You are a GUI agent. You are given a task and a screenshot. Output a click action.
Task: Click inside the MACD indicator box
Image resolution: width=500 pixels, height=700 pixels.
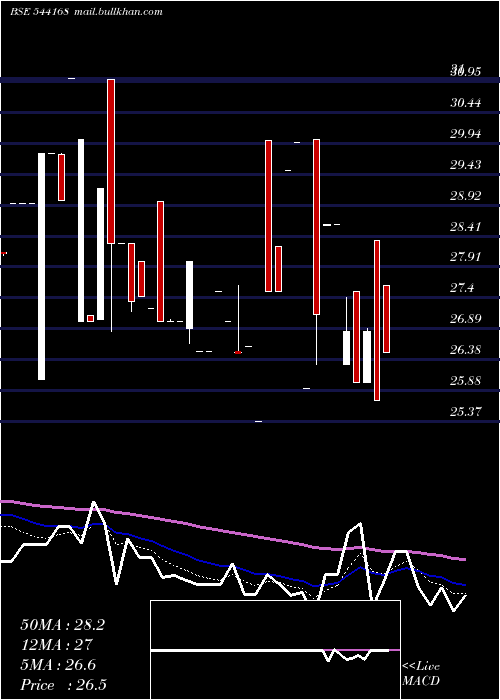[x=275, y=650]
